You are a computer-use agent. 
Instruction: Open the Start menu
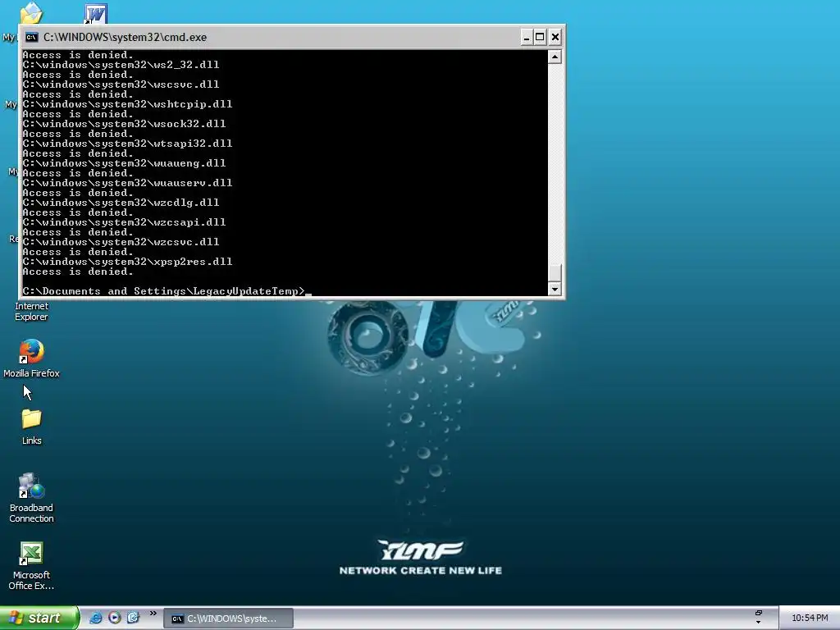coord(39,618)
